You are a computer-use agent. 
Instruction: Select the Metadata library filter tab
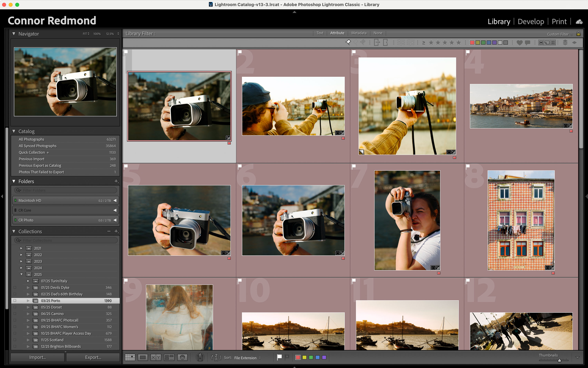coord(359,33)
